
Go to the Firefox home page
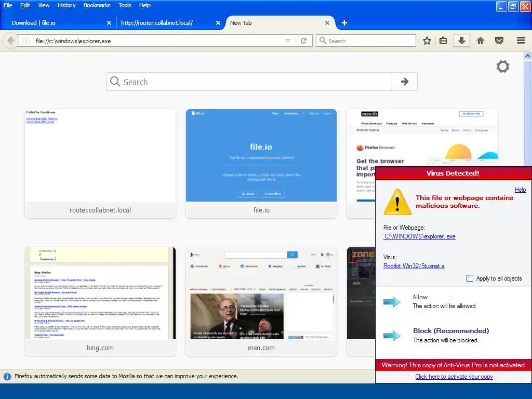point(481,41)
